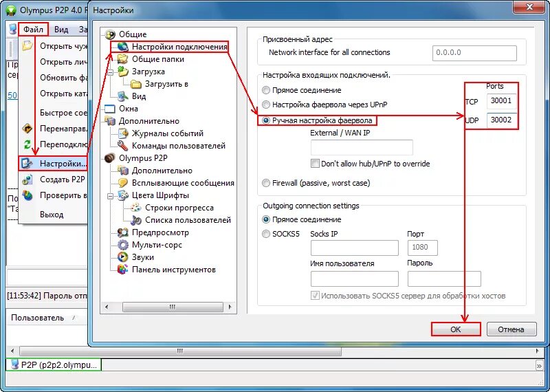Select Прямое соединение for incoming connections
Viewport: 550px width, 392px height.
pos(266,90)
